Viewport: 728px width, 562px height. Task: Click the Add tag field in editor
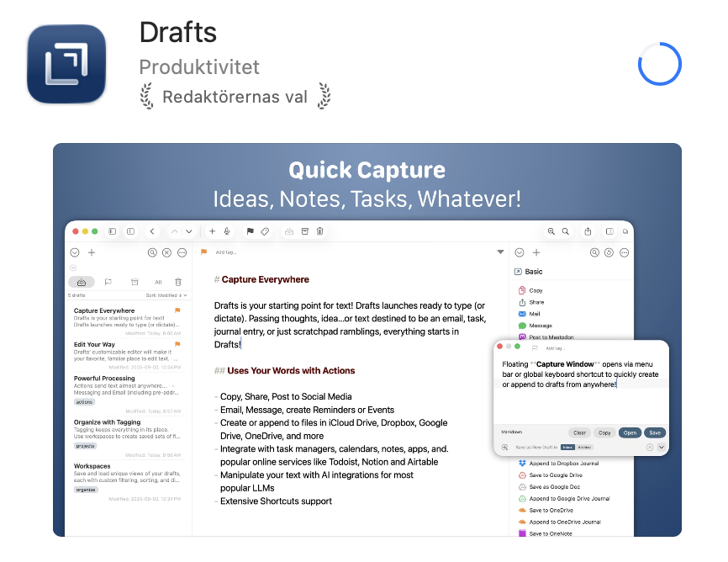pos(226,252)
